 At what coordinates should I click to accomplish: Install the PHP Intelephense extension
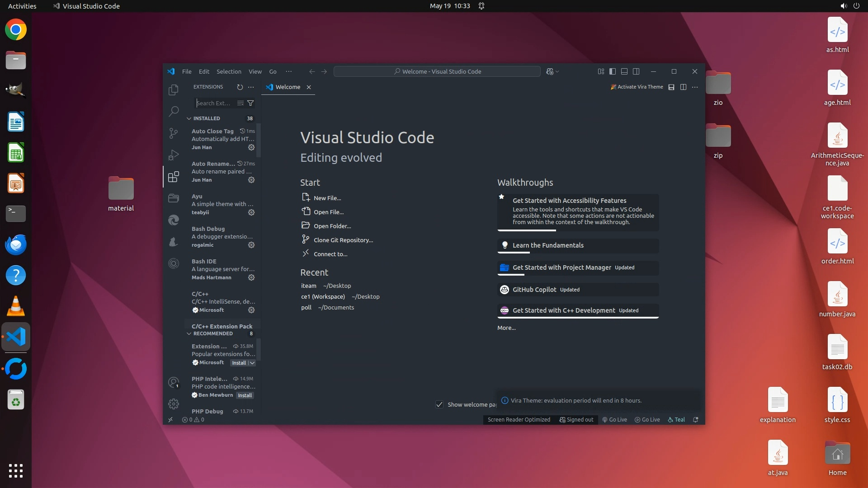(245, 395)
